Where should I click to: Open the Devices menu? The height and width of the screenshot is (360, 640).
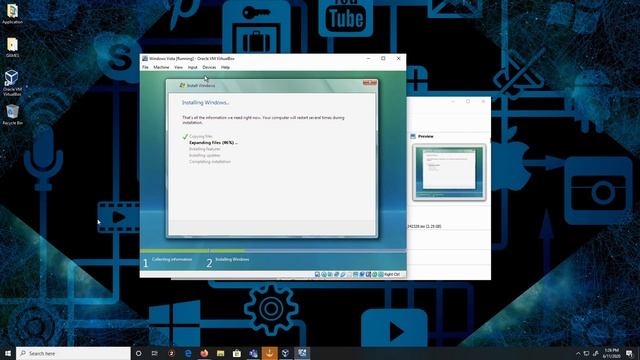209,67
